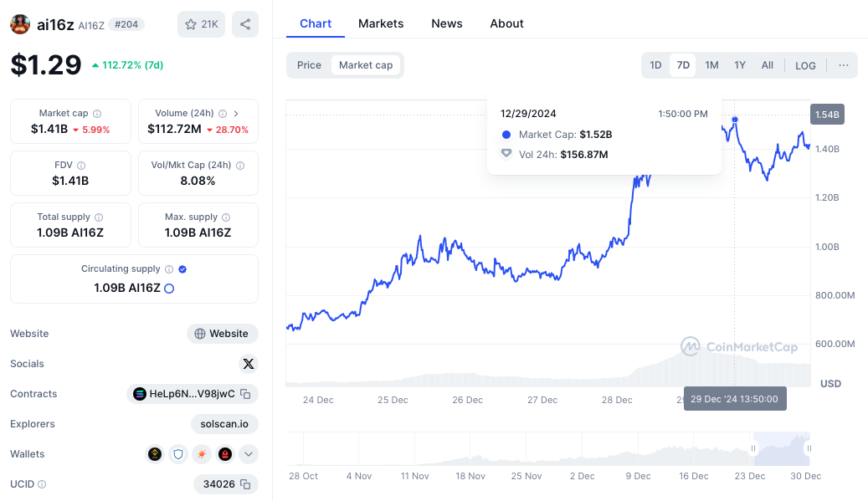The image size is (868, 501).
Task: Add ai16z to watchlist star button
Action: 201,24
